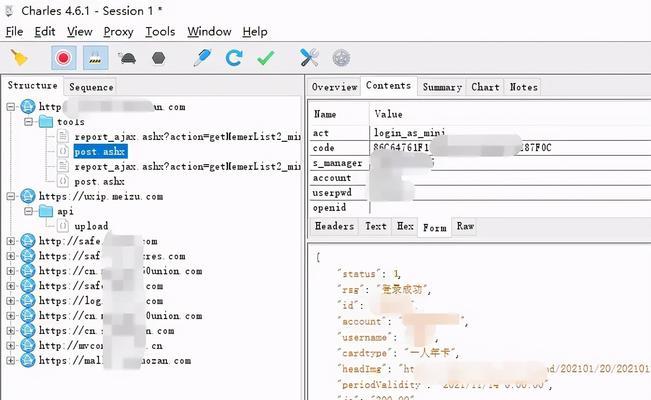The image size is (651, 400).
Task: Open the Proxy menu
Action: [118, 32]
